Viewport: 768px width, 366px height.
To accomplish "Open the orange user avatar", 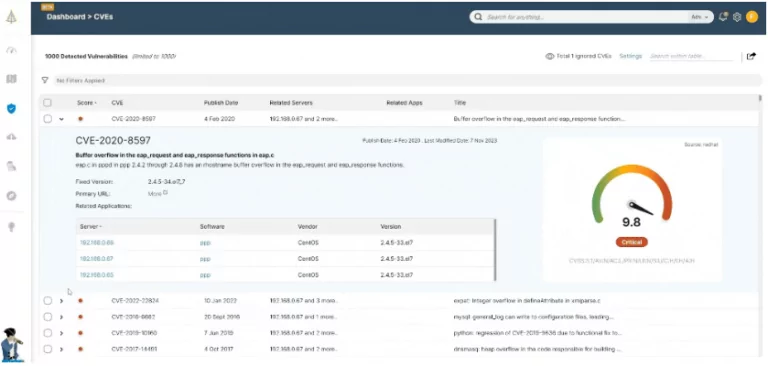I will pyautogui.click(x=751, y=17).
